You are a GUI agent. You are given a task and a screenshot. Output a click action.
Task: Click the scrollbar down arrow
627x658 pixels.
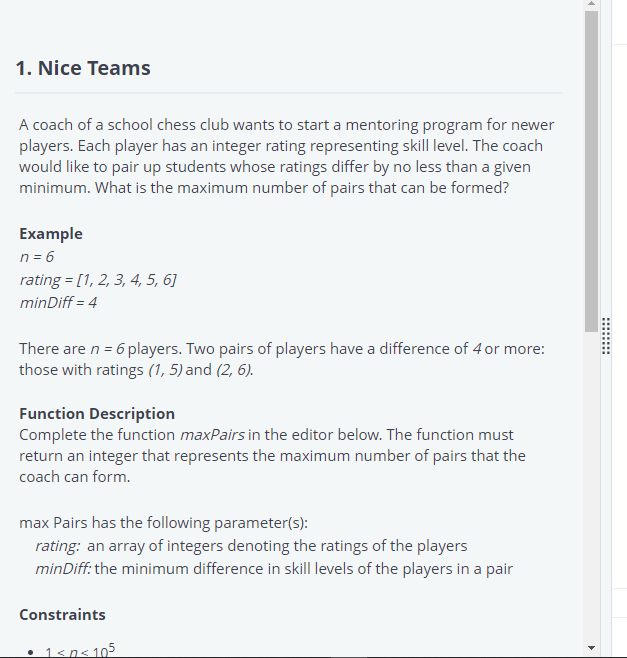(x=591, y=648)
